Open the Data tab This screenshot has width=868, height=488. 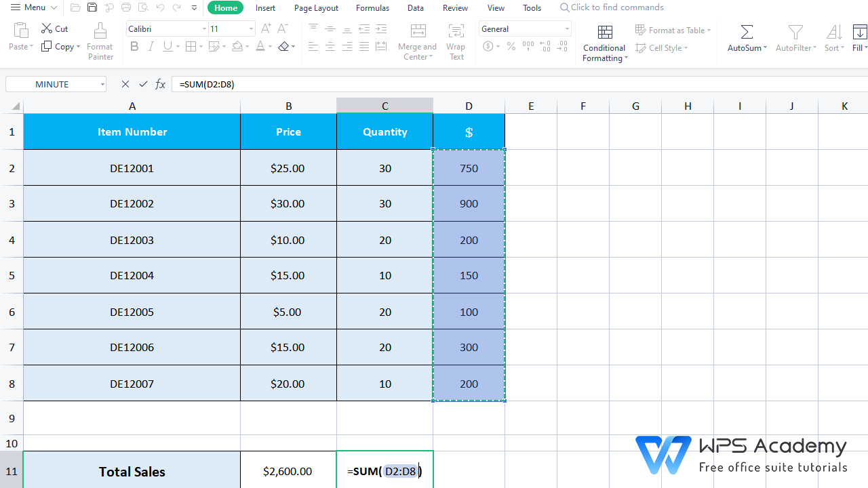416,8
